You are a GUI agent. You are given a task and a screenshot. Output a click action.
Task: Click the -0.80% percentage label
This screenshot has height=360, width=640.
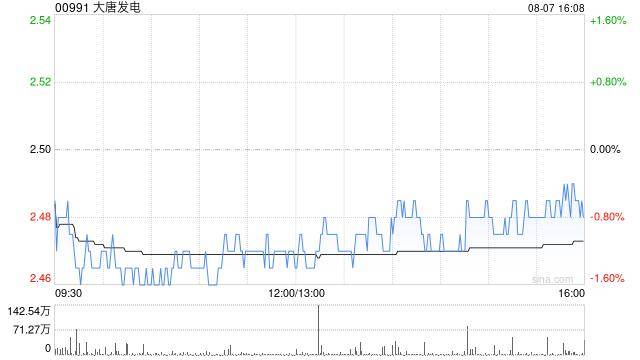coord(607,217)
